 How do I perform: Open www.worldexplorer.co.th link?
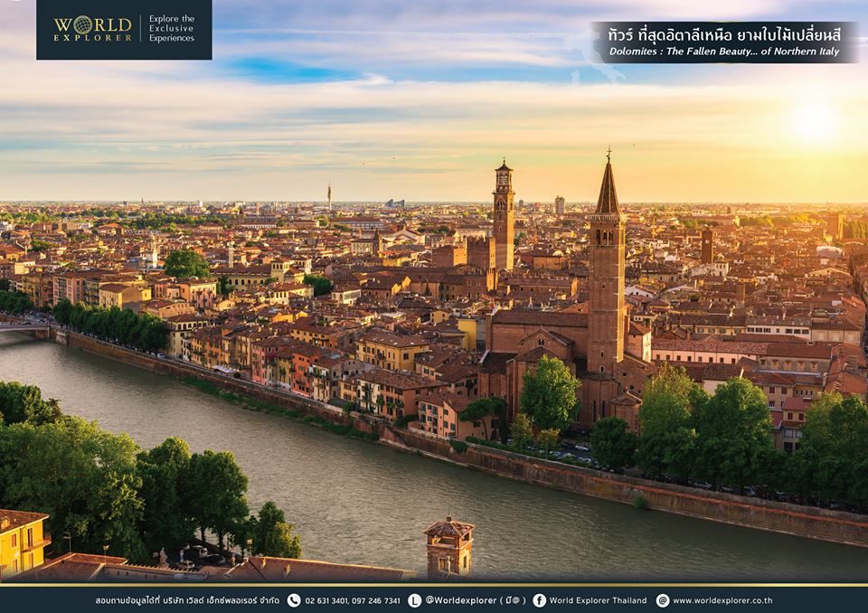tap(722, 600)
